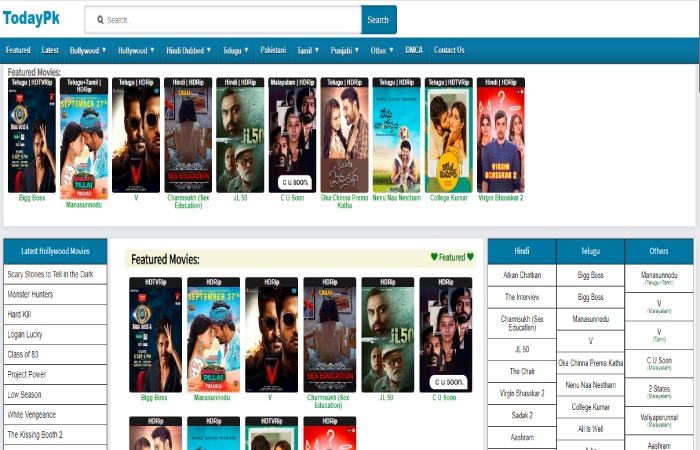Focus the search input field
This screenshot has height=450, width=700.
223,20
